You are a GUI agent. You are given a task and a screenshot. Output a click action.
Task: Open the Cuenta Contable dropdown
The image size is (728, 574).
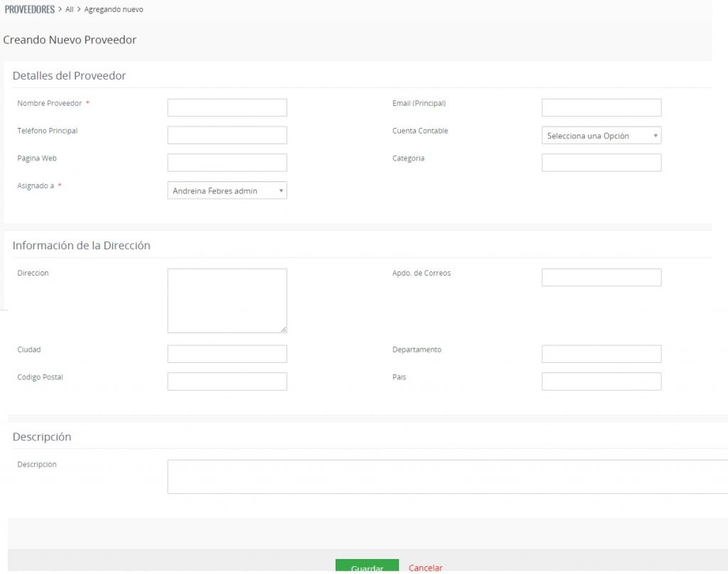601,136
